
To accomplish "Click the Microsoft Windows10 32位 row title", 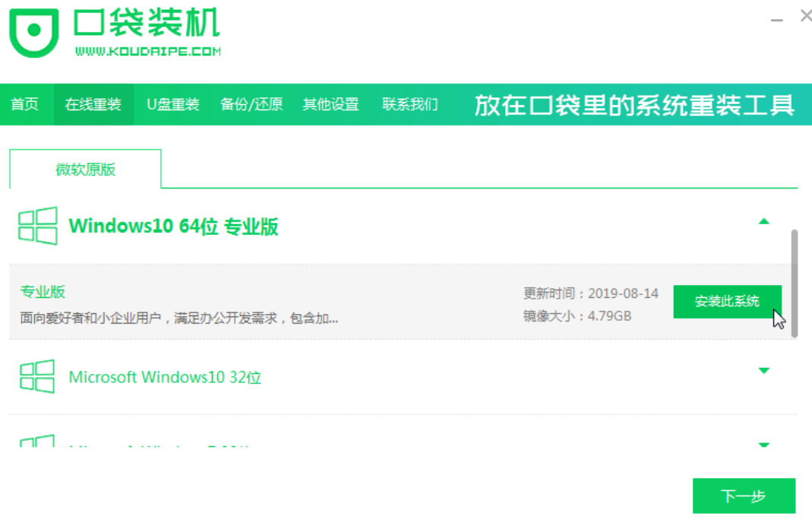I will pos(165,377).
